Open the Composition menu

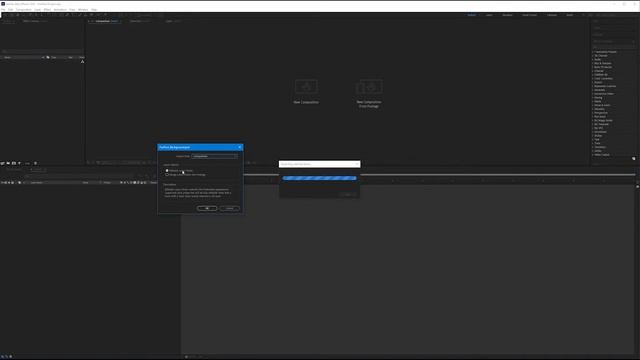coord(24,9)
